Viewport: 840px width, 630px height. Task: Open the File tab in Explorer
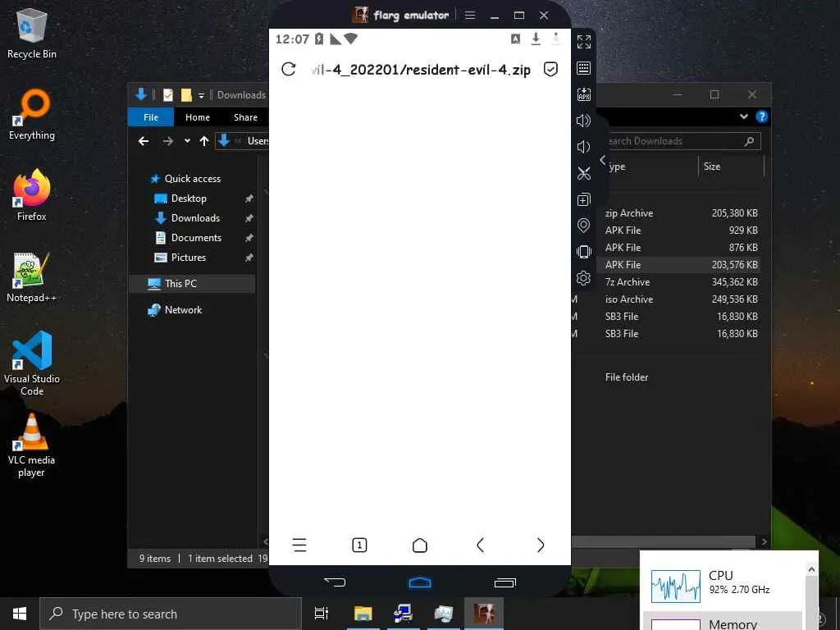(151, 117)
